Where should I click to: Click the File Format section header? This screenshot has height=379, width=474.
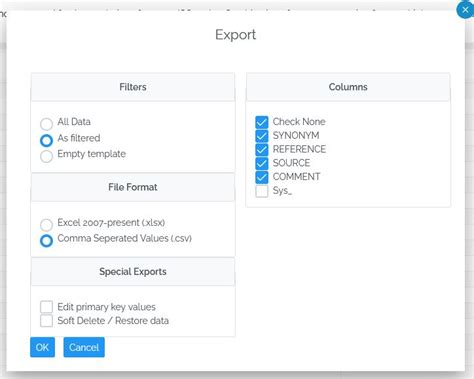[x=133, y=187]
